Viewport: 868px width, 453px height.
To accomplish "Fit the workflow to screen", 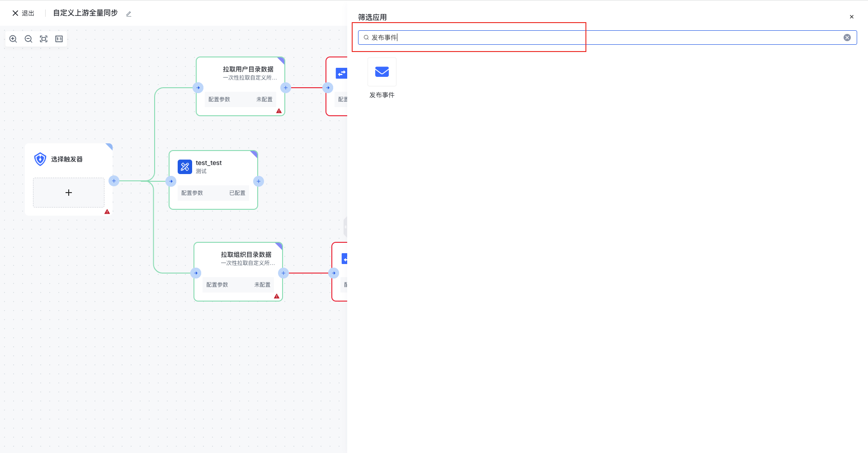I will point(44,39).
